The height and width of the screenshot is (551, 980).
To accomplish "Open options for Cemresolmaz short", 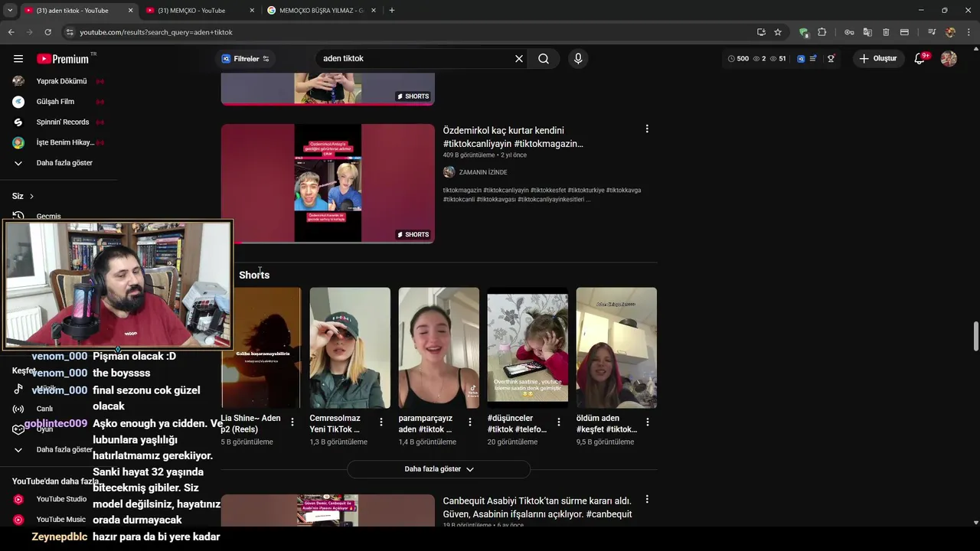I will [x=381, y=422].
